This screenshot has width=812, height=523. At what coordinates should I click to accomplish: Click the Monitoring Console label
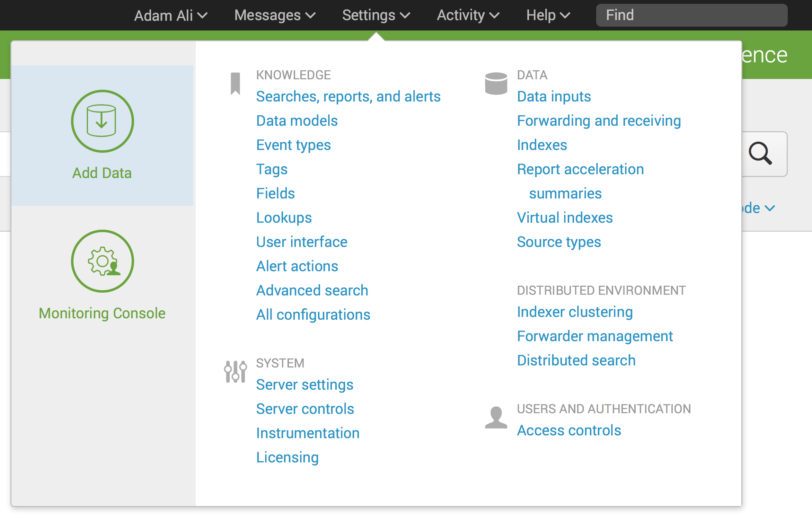point(102,313)
